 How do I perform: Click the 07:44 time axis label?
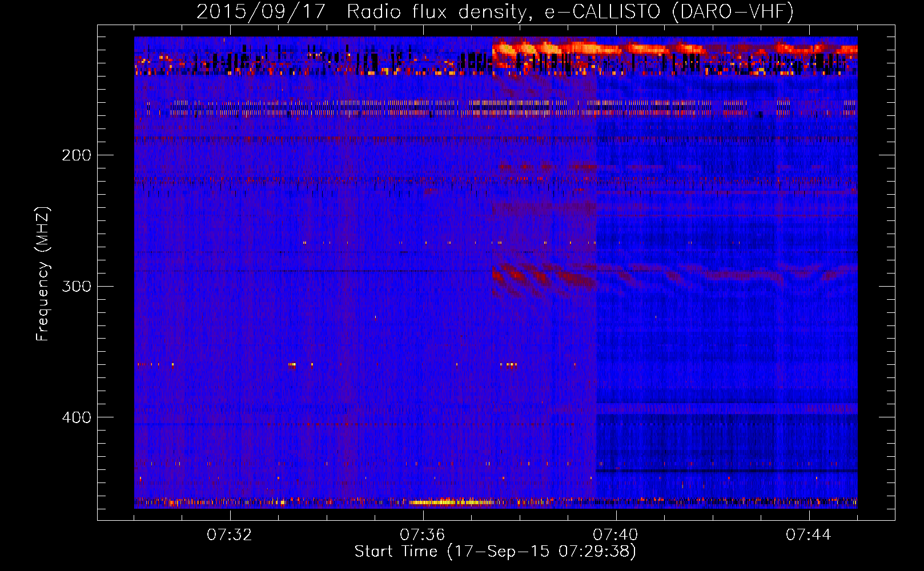click(809, 535)
